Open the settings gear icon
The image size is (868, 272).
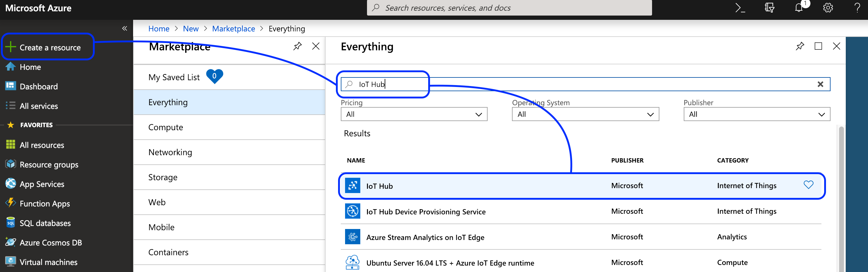(828, 8)
